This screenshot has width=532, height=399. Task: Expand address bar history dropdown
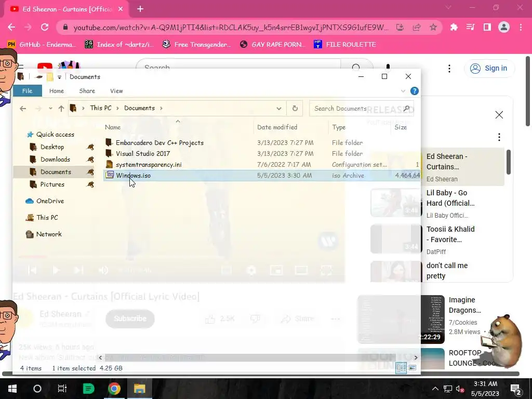pos(279,109)
